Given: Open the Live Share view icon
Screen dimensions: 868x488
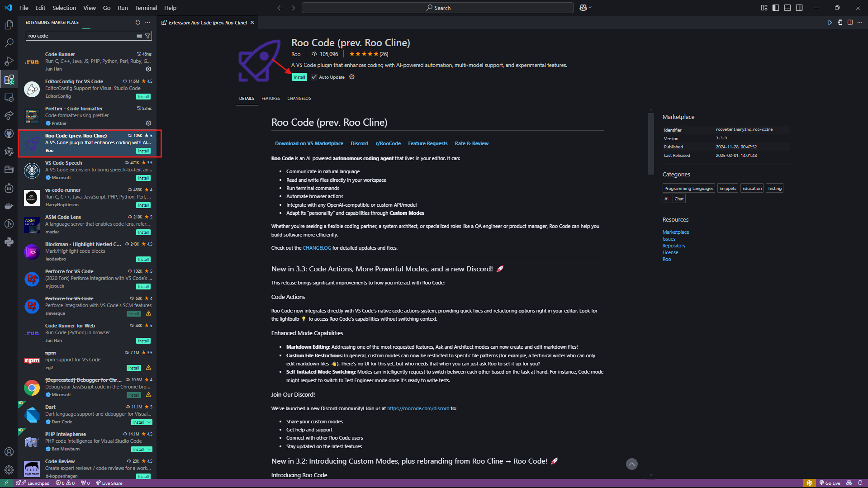Looking at the screenshot, I should pyautogui.click(x=9, y=115).
